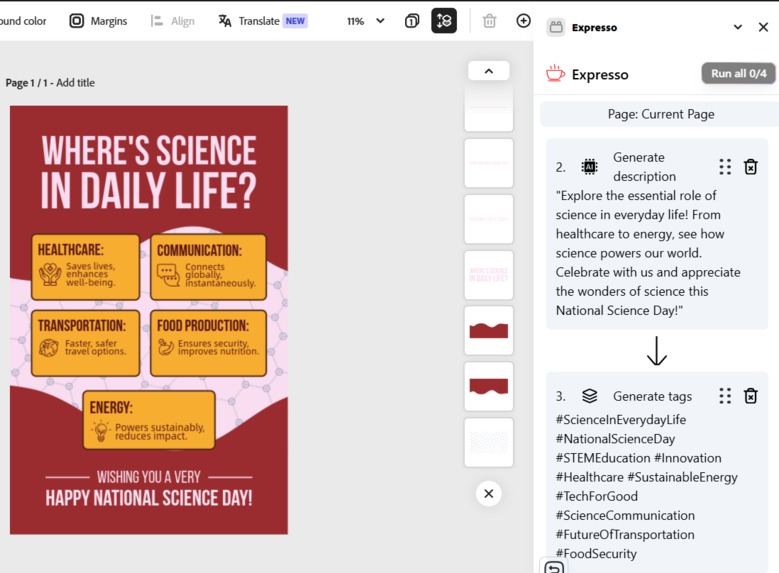779x573 pixels.
Task: Open the Translate feature
Action: pos(263,21)
